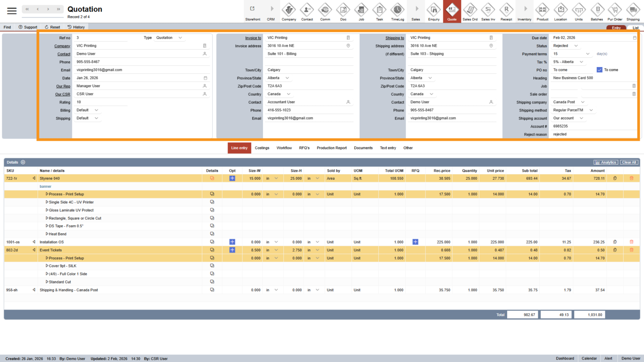Expand the Gloss Laminate UV Protect row
The width and height of the screenshot is (644, 362).
(47, 210)
